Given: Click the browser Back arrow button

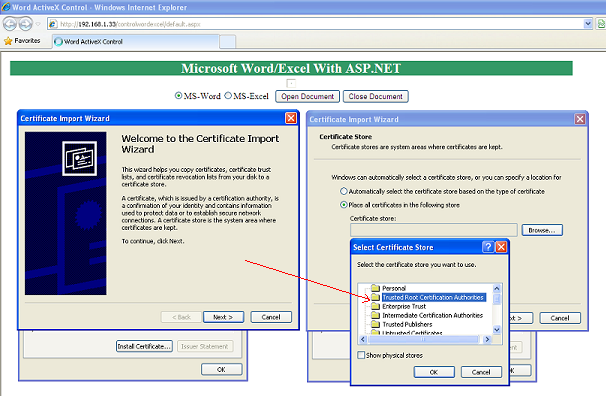Looking at the screenshot, I should click(10, 24).
